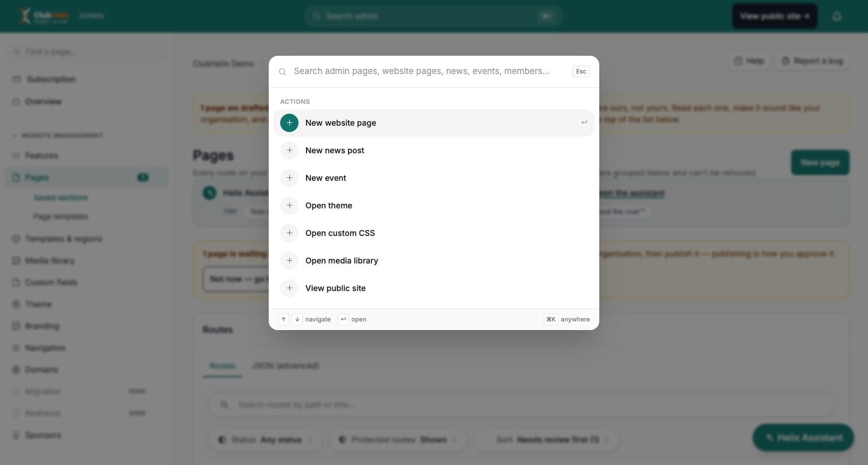Click the Find a page sidebar search field
Screen dimensions: 868x465
pyautogui.click(x=87, y=52)
